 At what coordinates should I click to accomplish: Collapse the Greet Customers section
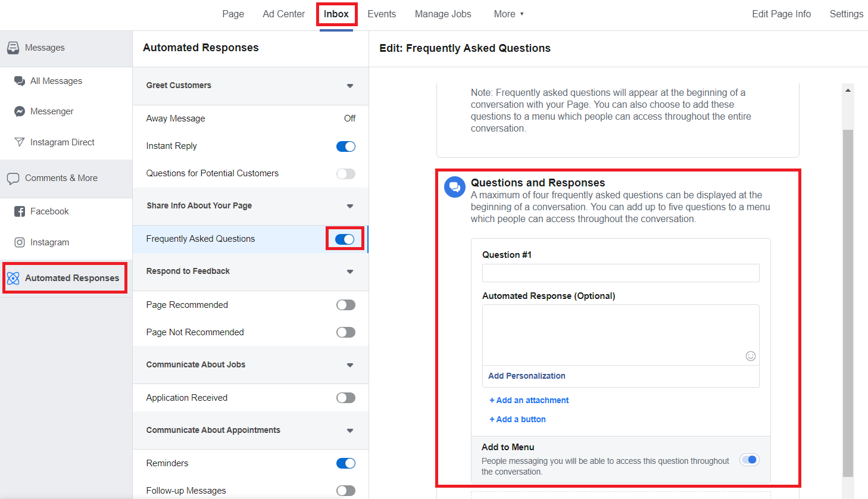(350, 86)
